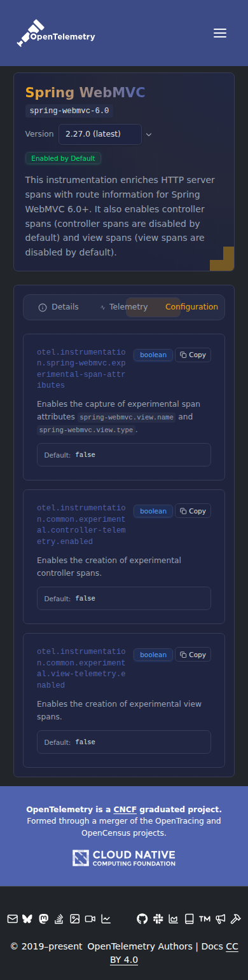Open the hamburger navigation menu

pos(220,33)
